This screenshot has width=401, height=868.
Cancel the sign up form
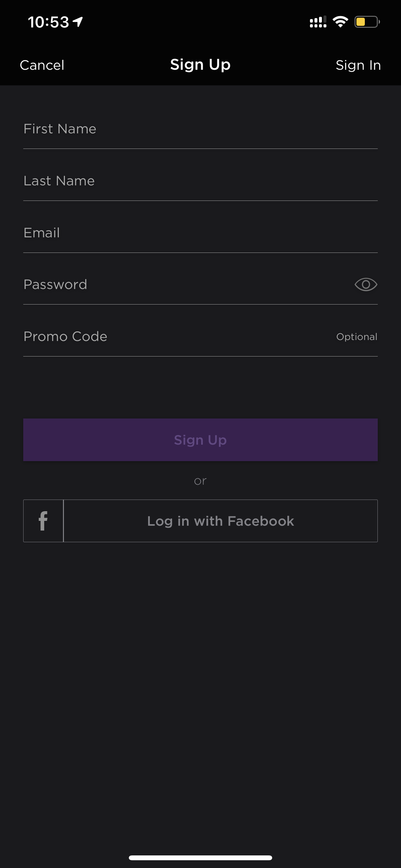click(x=42, y=65)
